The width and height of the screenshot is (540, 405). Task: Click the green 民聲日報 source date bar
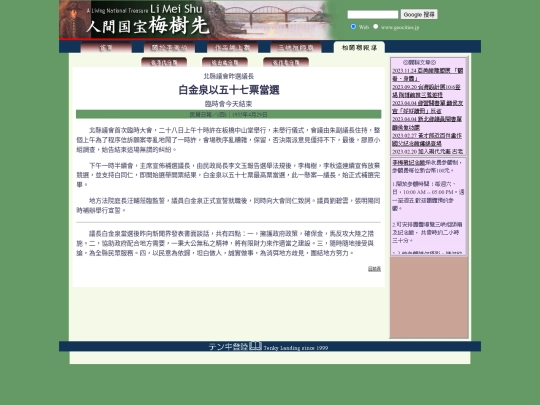coord(229,114)
